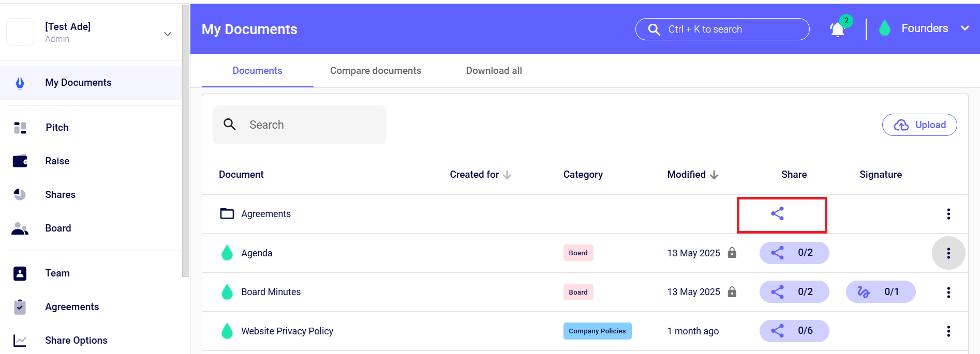The width and height of the screenshot is (980, 354).
Task: Click the share icon for Agreements folder
Action: (x=777, y=213)
